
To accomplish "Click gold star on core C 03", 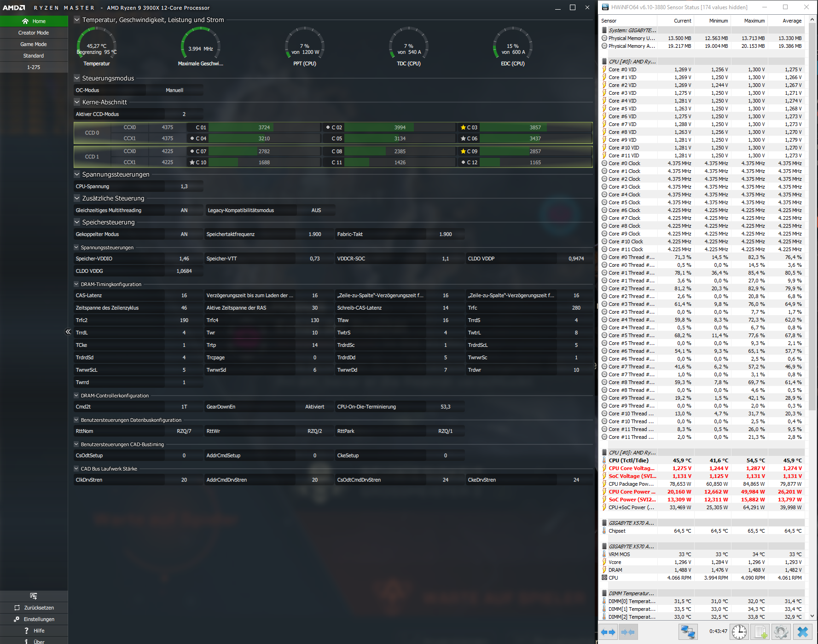I will (463, 127).
